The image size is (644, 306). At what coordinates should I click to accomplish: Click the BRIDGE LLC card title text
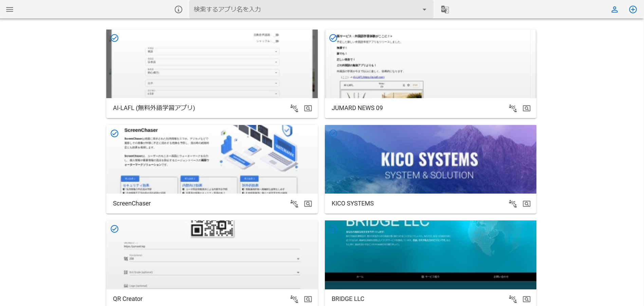[x=348, y=299]
